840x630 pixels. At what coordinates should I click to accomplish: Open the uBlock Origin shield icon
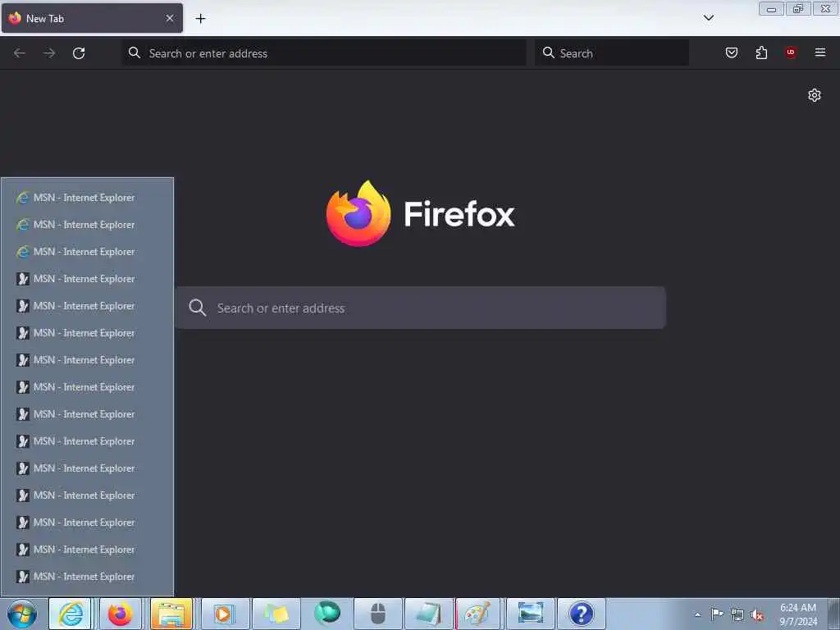(x=791, y=52)
